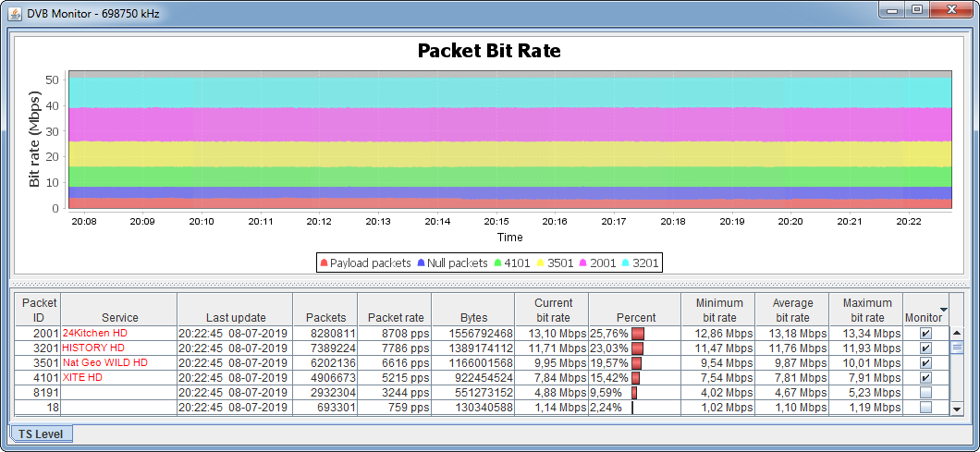Disable monitoring for HISTORY HD
Screen dimensions: 980x452
point(925,348)
